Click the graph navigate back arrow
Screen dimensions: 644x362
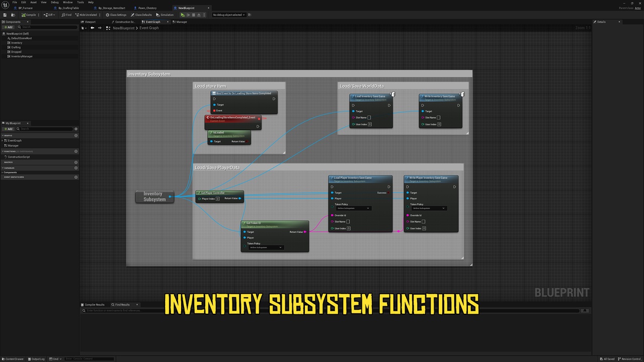tap(92, 28)
